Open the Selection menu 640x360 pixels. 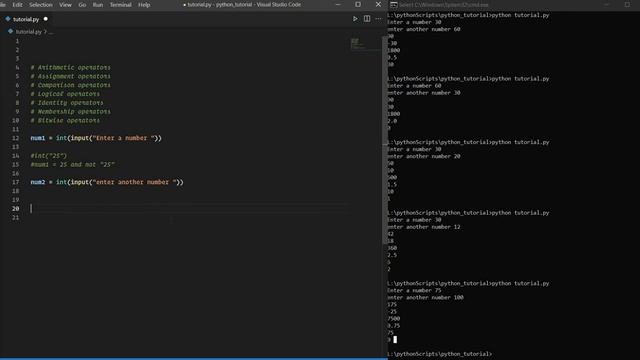41,5
